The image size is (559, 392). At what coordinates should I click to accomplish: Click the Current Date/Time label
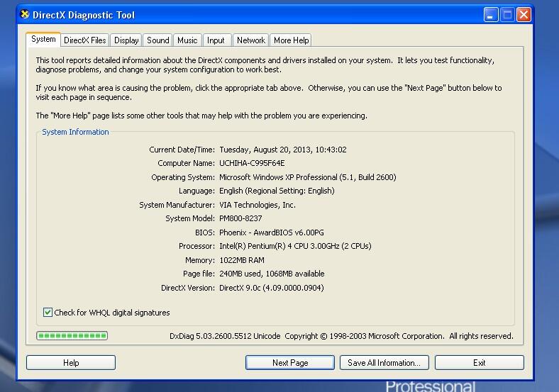[182, 150]
